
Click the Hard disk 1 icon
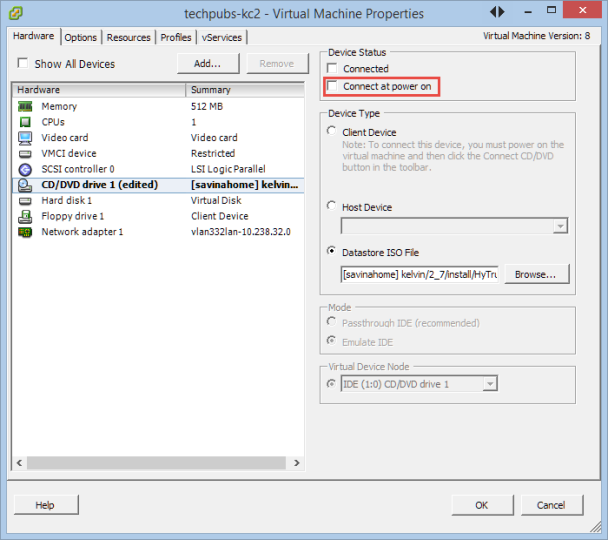click(25, 201)
